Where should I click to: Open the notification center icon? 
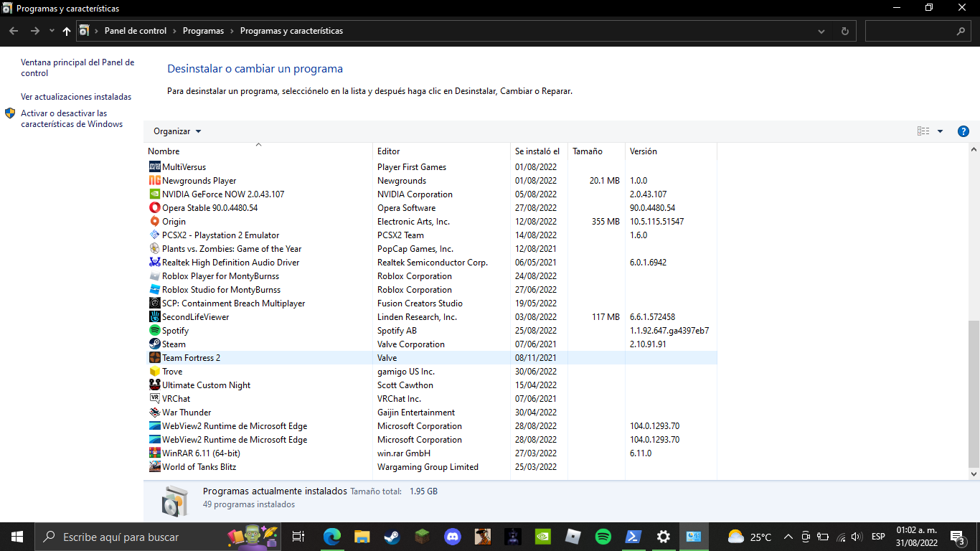pos(957,537)
